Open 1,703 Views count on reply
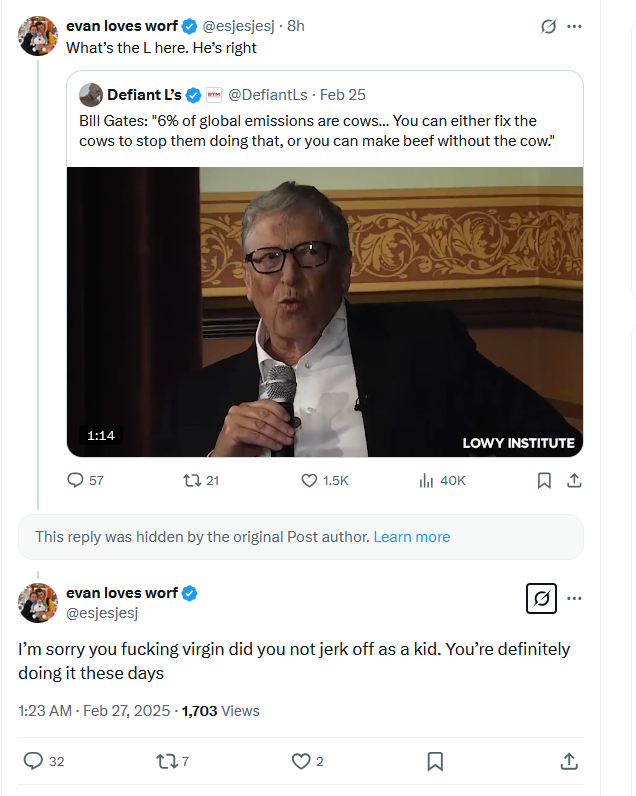636x796 pixels. click(x=220, y=711)
